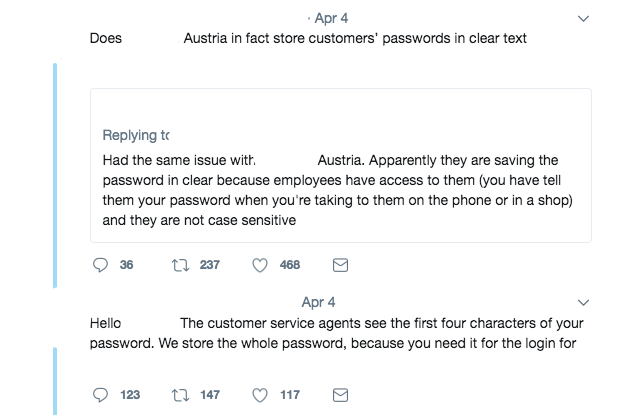This screenshot has width=621, height=415.
Task: Retweet the first tweet with 237 retweets
Action: pos(181,265)
